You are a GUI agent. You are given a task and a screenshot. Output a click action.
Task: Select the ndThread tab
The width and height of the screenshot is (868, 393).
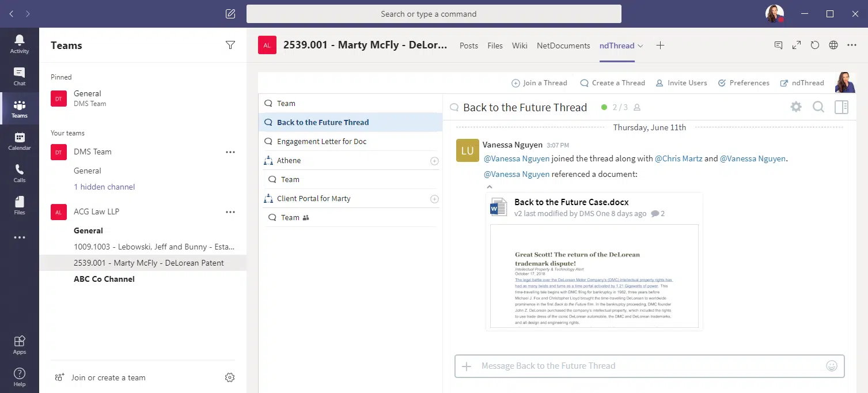617,46
